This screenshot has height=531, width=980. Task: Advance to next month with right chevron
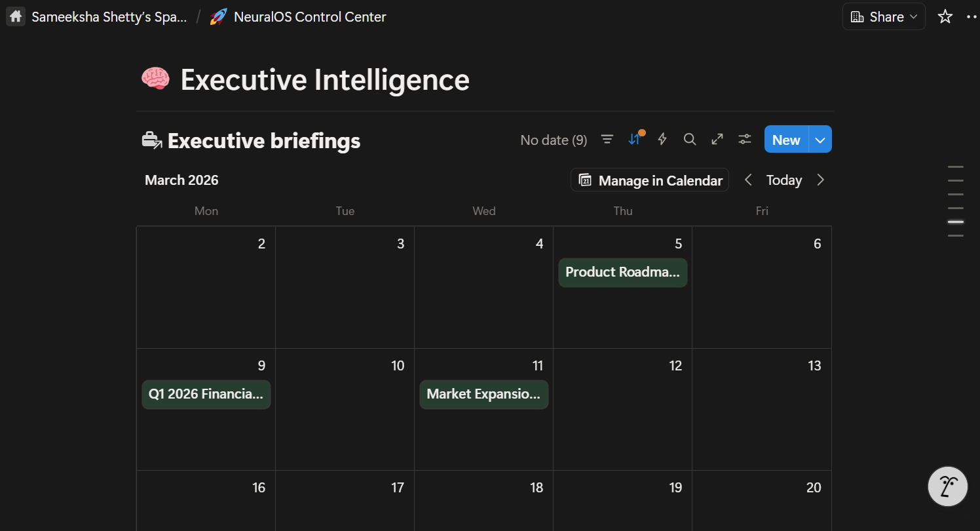(820, 180)
